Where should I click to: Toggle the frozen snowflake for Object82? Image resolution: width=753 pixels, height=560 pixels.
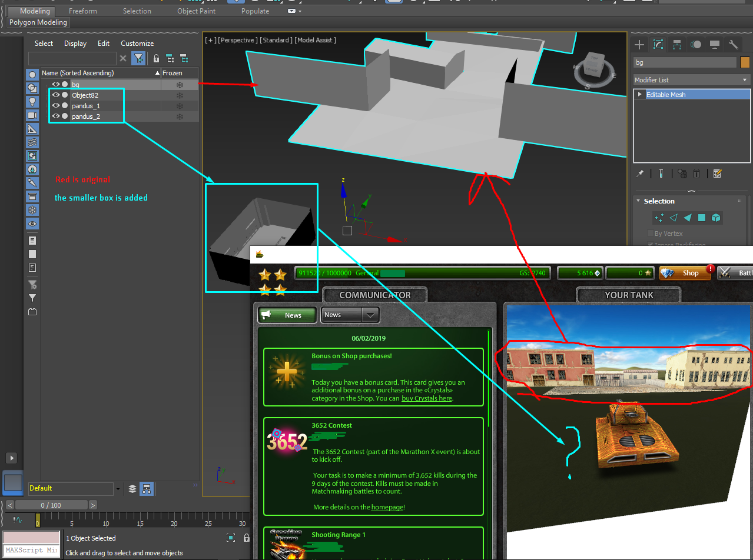coord(180,95)
